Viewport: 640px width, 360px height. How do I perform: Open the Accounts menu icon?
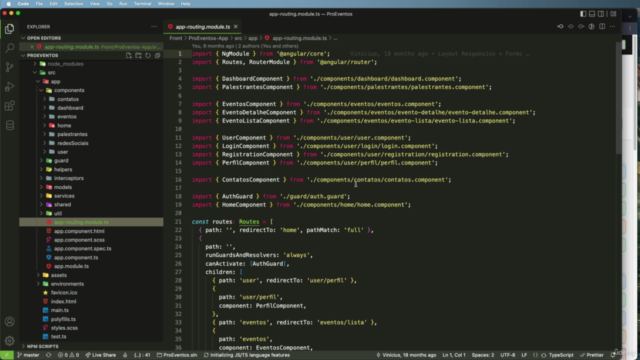point(9,322)
